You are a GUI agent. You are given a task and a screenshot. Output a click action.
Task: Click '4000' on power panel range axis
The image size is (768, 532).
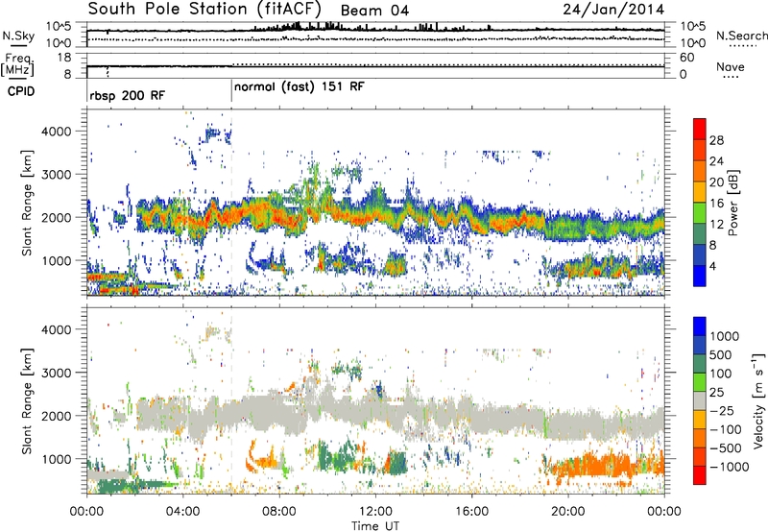[57, 132]
